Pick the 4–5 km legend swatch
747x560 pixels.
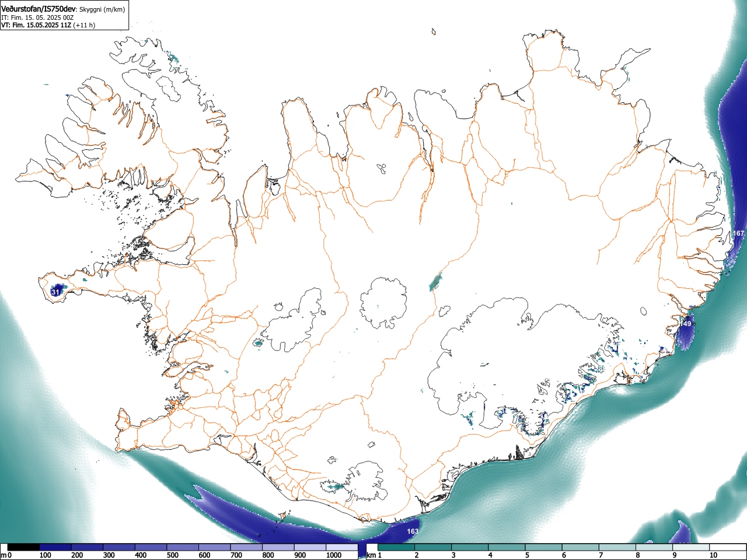tap(507, 547)
